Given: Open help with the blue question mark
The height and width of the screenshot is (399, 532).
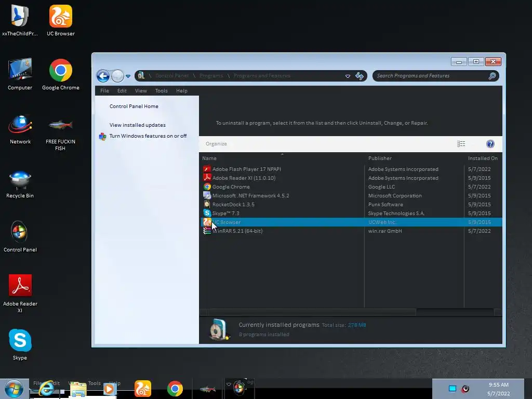Looking at the screenshot, I should (490, 144).
